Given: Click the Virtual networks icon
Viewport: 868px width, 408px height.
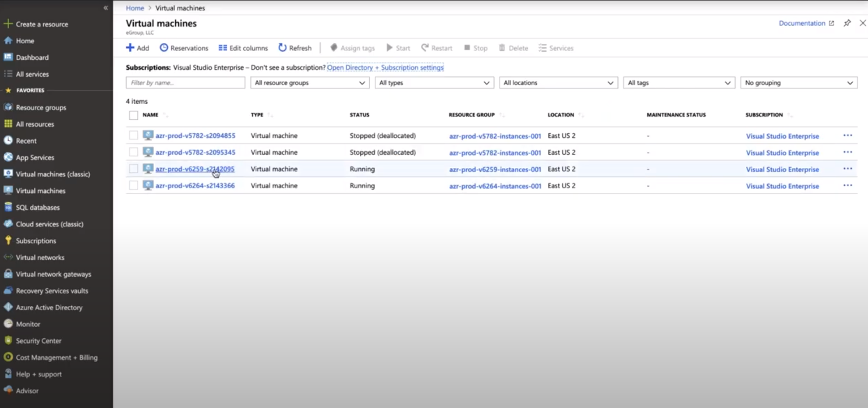Looking at the screenshot, I should (8, 257).
